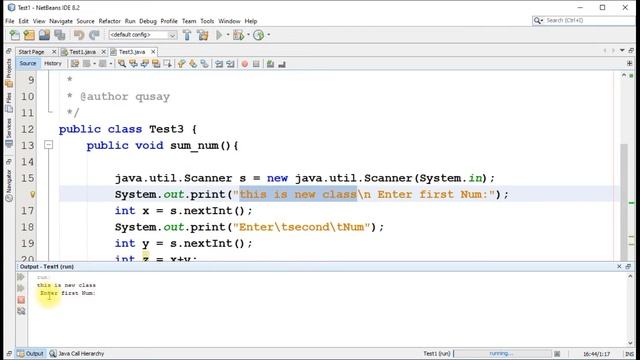Switch to the Test1.java tab
640x360 pixels.
pyautogui.click(x=82, y=52)
